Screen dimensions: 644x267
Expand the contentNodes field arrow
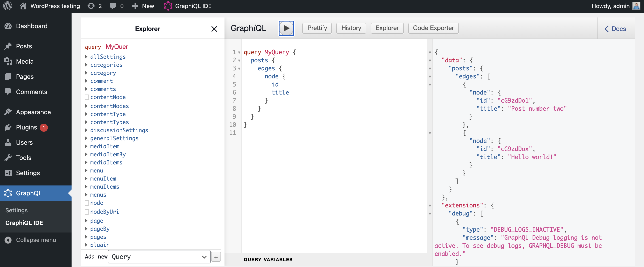(x=86, y=106)
